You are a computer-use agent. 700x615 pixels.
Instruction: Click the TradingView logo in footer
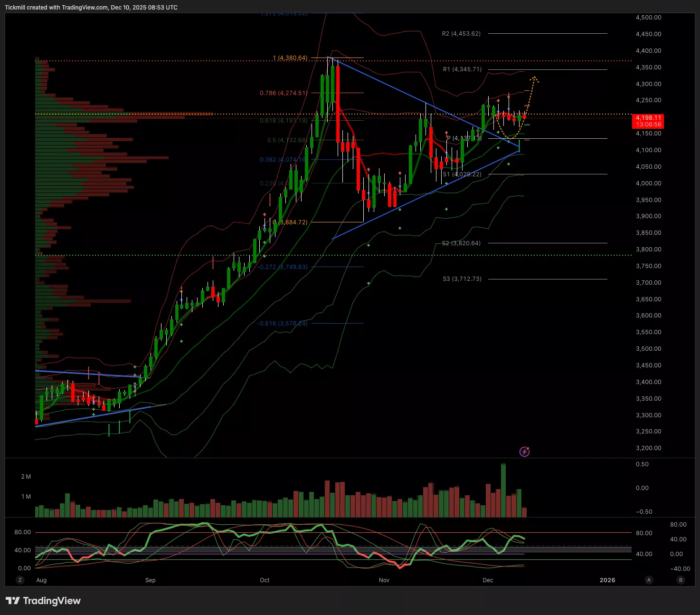43,601
